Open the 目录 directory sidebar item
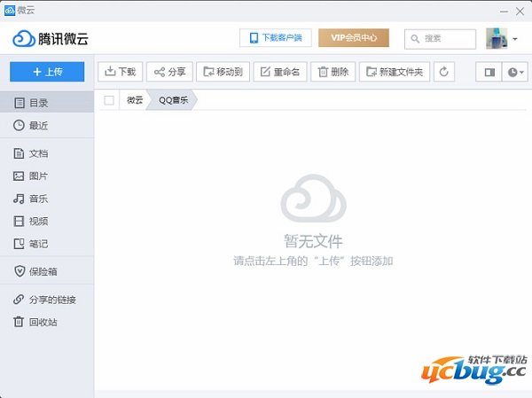This screenshot has height=398, width=532. (47, 103)
